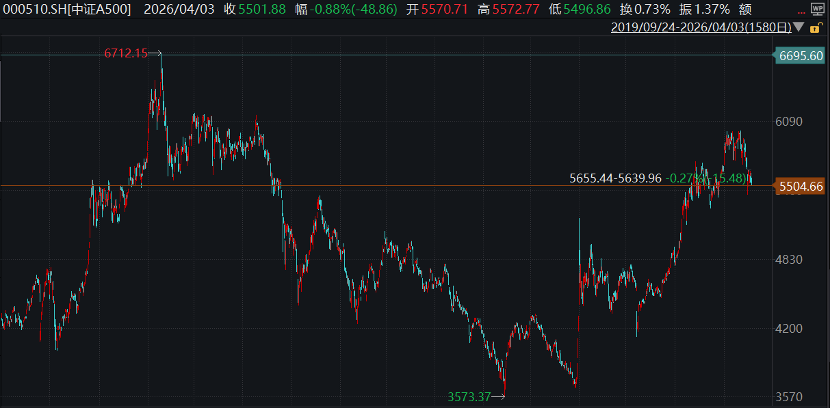Click the open price 5570.71

(x=446, y=9)
